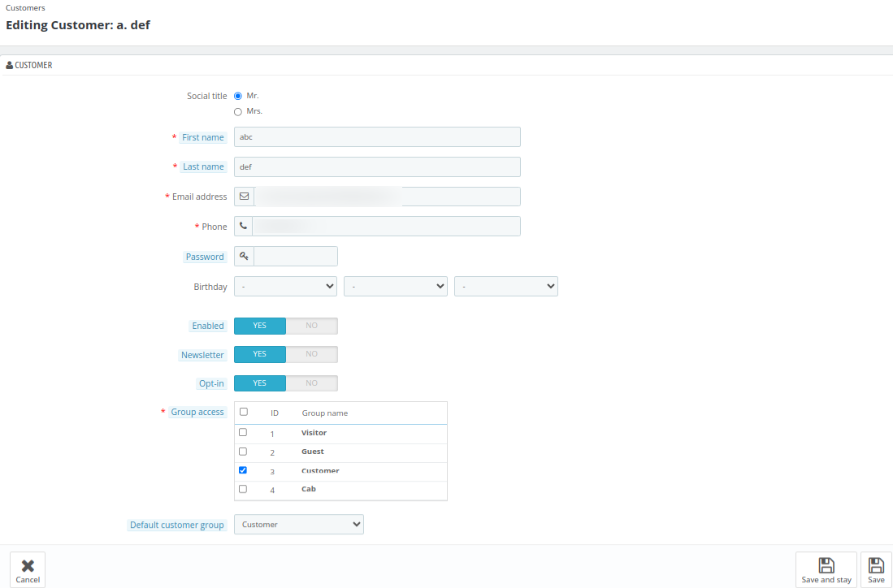Screen dimensions: 893x588
Task: Click the Cancel X icon
Action: [28, 566]
